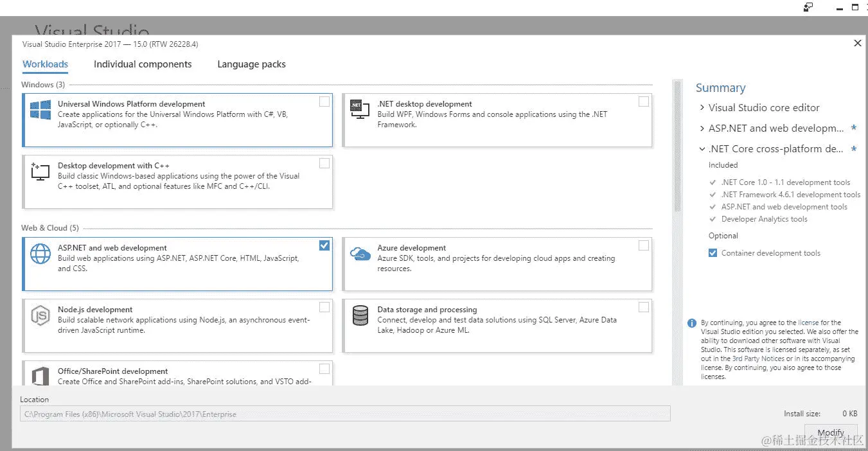Expand Visual Studio core editor summary
This screenshot has height=451, width=868.
(702, 108)
